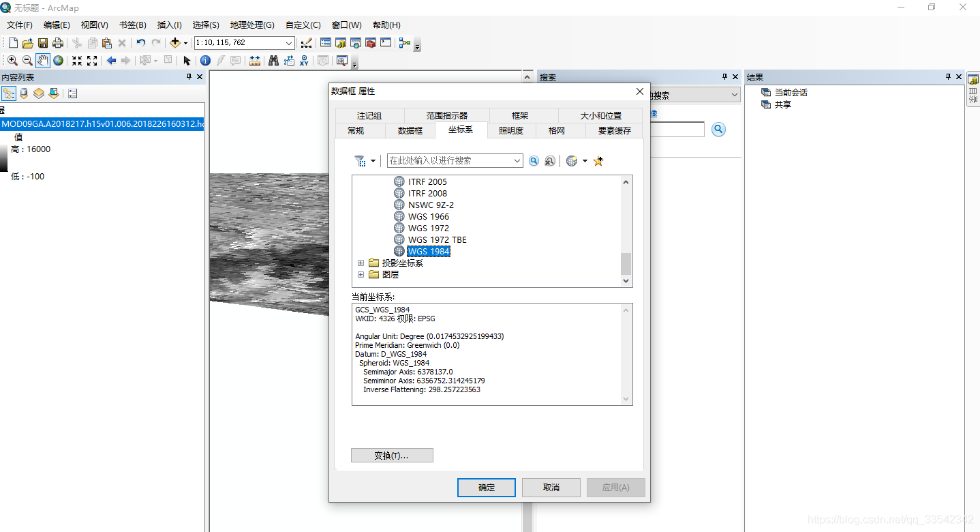Viewport: 980px width, 532px height.
Task: Open the spatial filter dropdown arrow
Action: [x=373, y=162]
